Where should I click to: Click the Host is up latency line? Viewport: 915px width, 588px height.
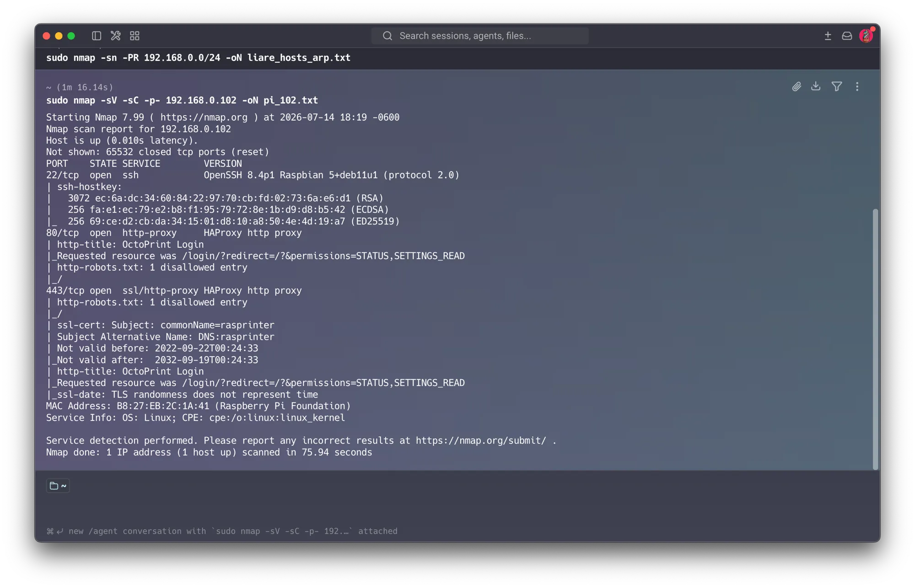122,140
